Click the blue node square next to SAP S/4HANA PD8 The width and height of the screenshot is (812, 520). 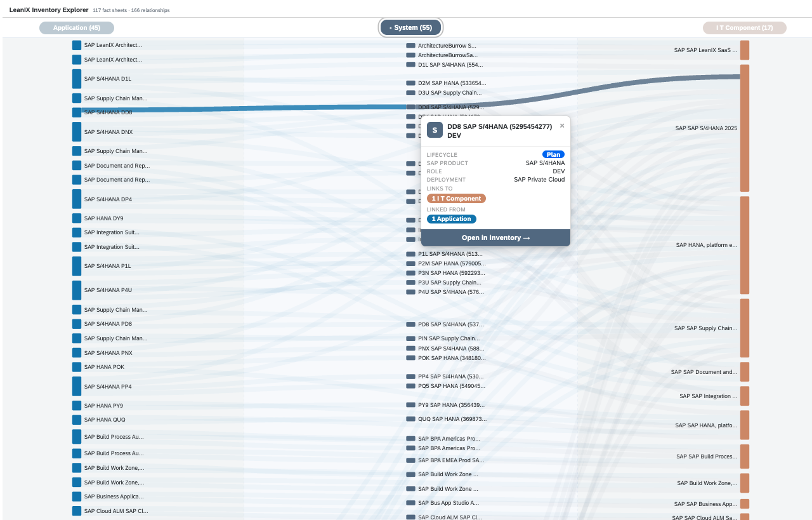[77, 324]
